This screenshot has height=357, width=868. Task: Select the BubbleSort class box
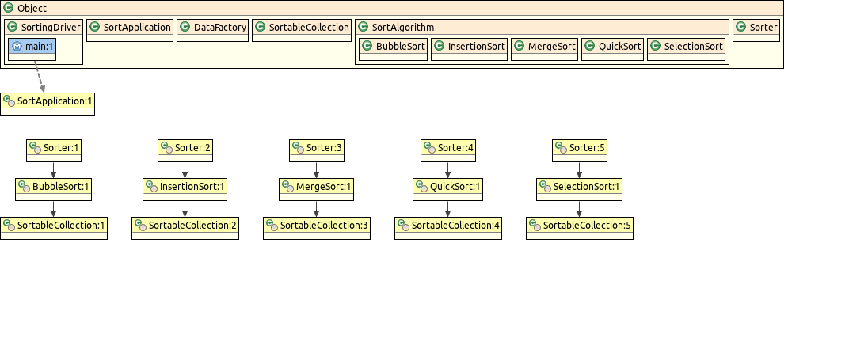394,47
